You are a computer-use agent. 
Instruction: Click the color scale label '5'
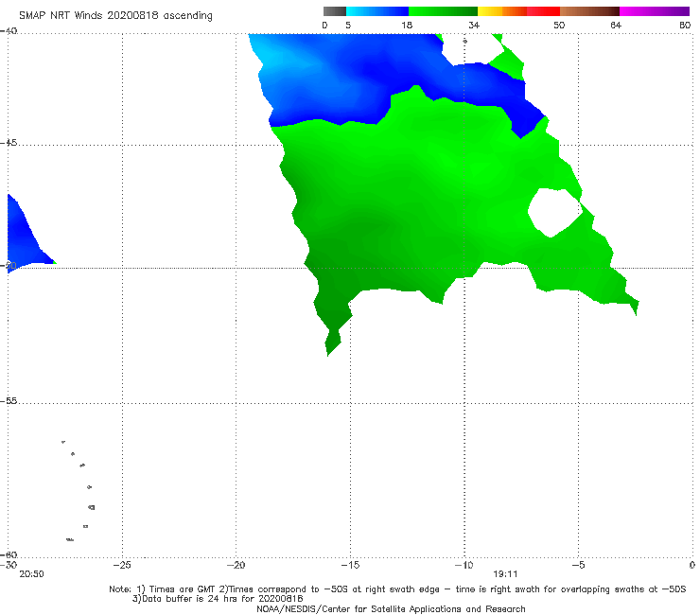click(348, 25)
